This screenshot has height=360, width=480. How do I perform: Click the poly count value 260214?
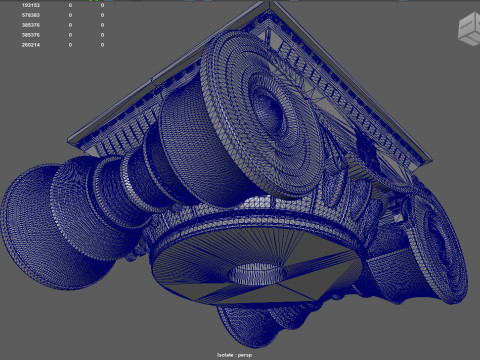(x=31, y=45)
